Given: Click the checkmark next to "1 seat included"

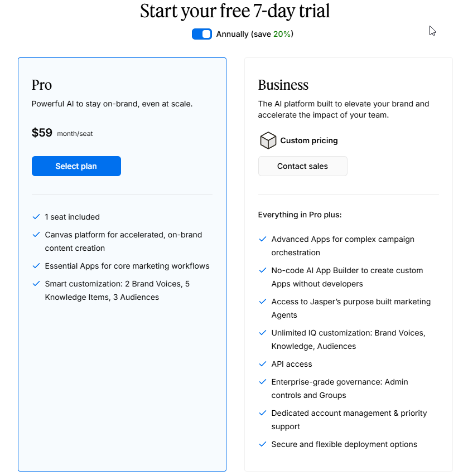Looking at the screenshot, I should point(36,217).
